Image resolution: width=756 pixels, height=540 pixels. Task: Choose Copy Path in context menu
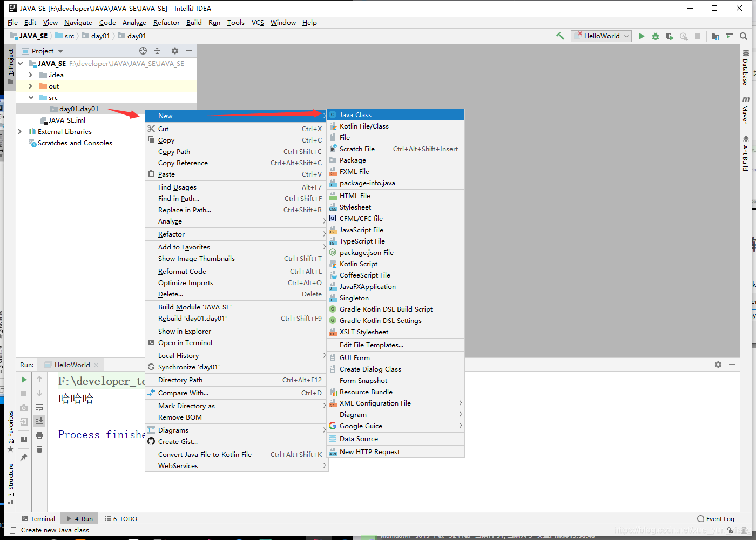point(236,152)
